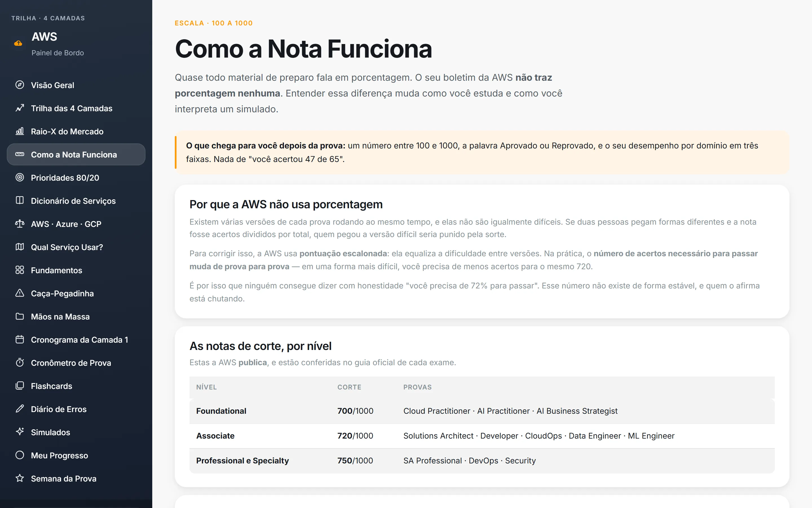Viewport: 812px width, 508px height.
Task: Click the star icon beside Semana da Prova
Action: [20, 478]
